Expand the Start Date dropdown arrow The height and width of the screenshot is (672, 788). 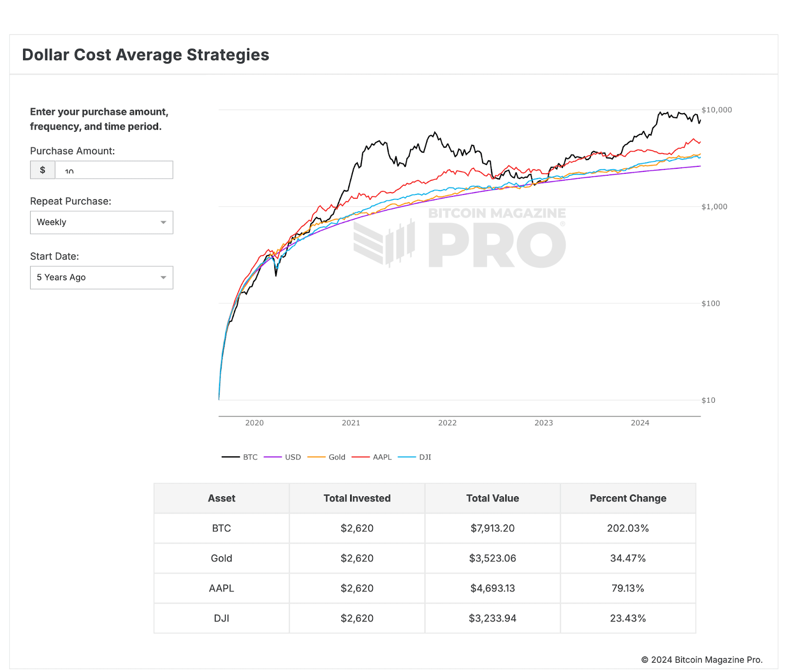pos(163,278)
